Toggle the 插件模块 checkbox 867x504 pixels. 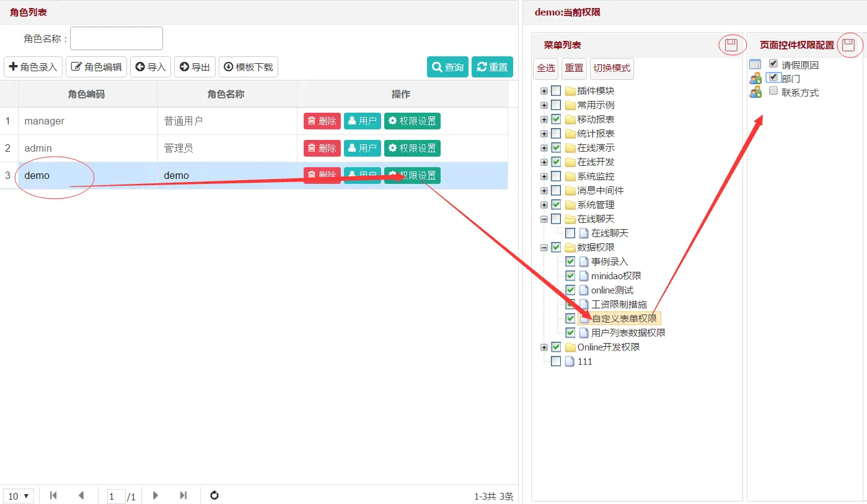(556, 90)
